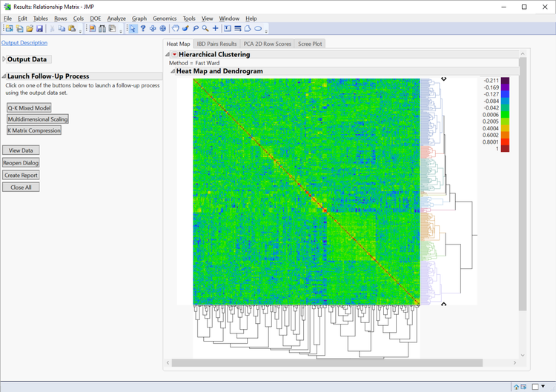Image resolution: width=556 pixels, height=392 pixels.
Task: Open the folder icon in toolbar
Action: click(30, 29)
